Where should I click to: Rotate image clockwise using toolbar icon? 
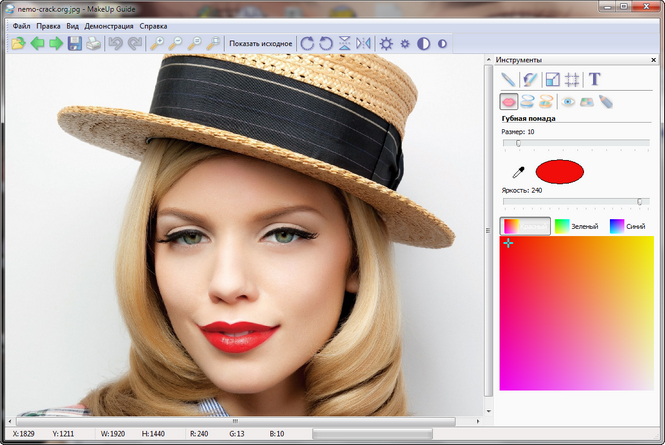click(x=307, y=44)
